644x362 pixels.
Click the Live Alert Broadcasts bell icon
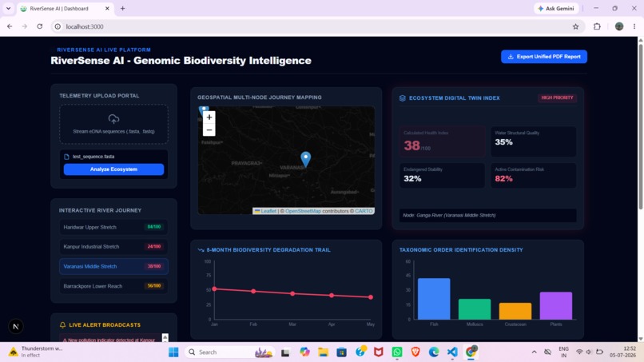pyautogui.click(x=62, y=325)
